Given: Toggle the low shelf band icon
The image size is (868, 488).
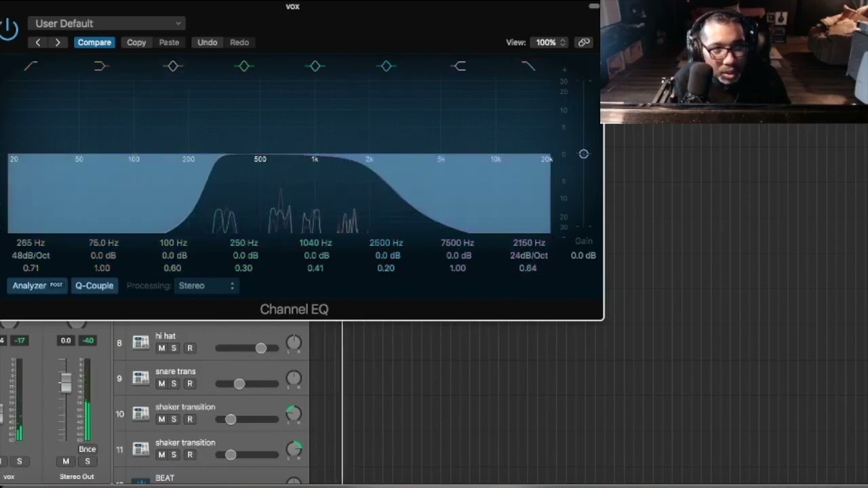Looking at the screenshot, I should point(102,66).
